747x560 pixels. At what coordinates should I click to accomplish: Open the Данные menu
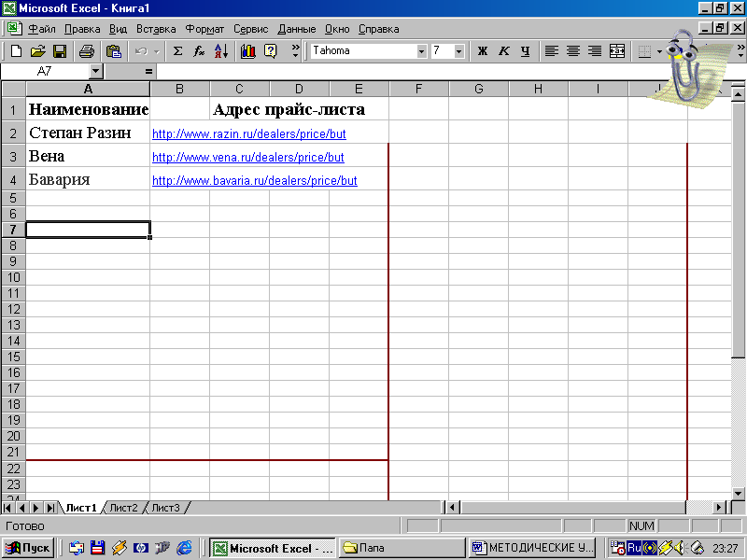(x=296, y=29)
